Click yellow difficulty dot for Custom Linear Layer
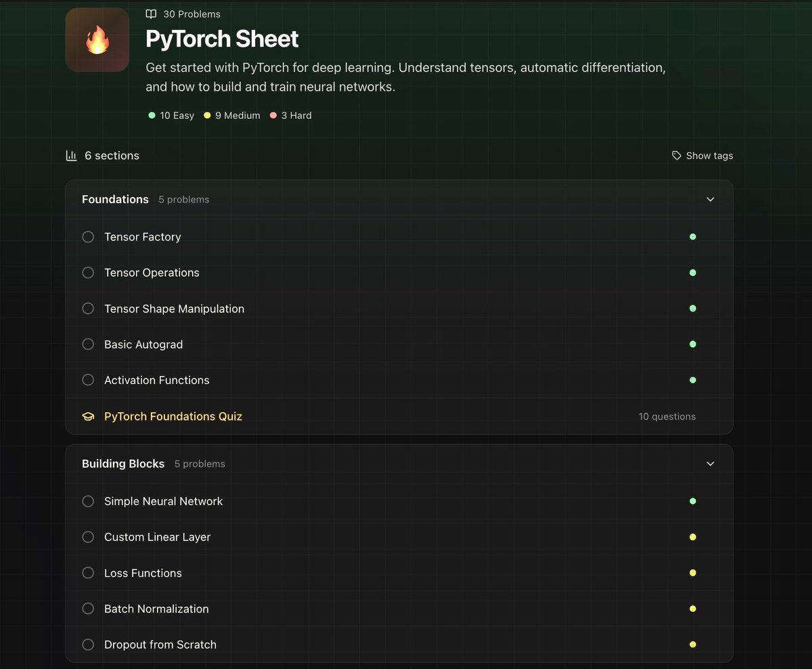Screen dimensions: 812x669 tap(692, 538)
